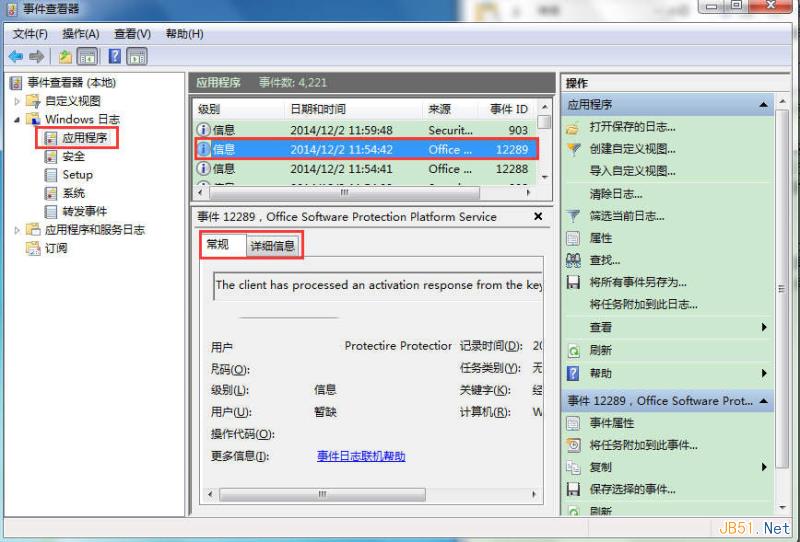The width and height of the screenshot is (800, 542).
Task: Click the 打开保存的日志 folder icon
Action: 573,128
